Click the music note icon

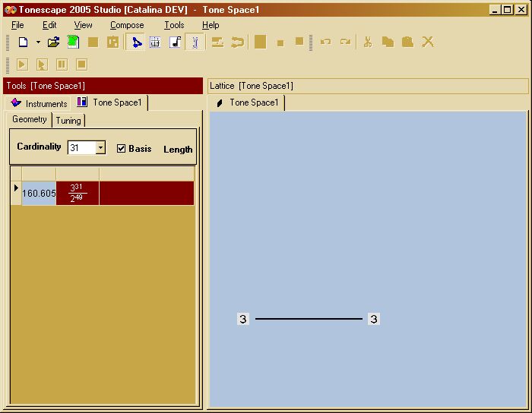tap(176, 43)
